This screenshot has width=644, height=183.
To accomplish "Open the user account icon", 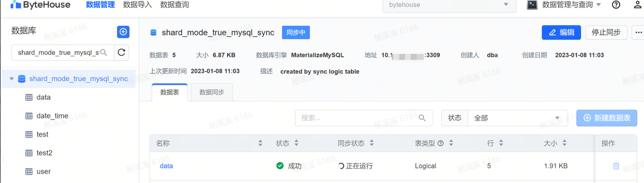I will click(637, 5).
